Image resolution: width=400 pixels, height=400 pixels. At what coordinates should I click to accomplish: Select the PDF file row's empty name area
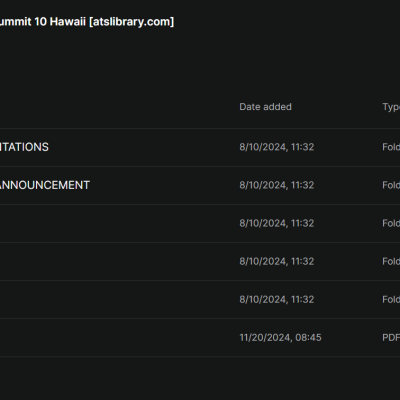click(117, 337)
